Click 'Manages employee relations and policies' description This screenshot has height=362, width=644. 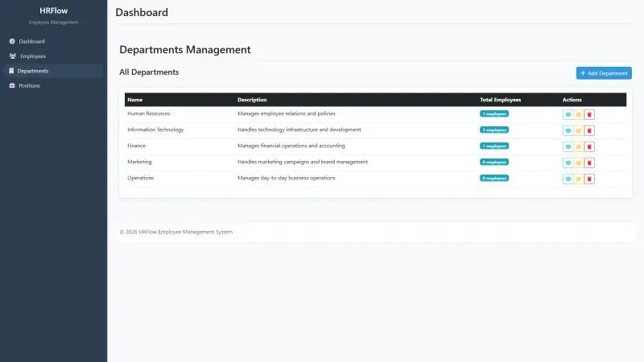click(x=287, y=113)
